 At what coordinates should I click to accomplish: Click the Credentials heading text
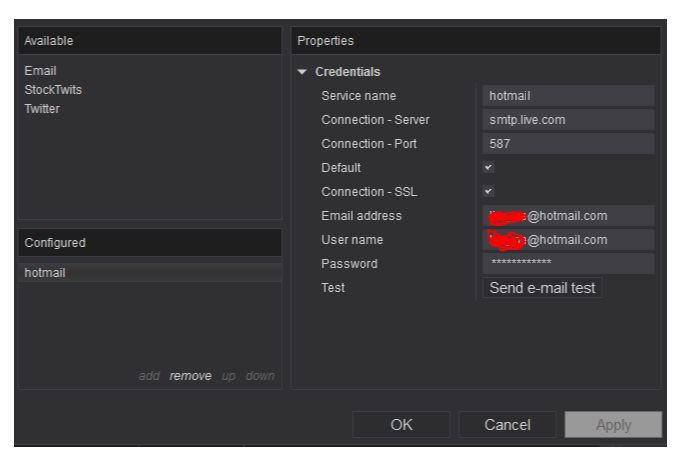pyautogui.click(x=348, y=72)
